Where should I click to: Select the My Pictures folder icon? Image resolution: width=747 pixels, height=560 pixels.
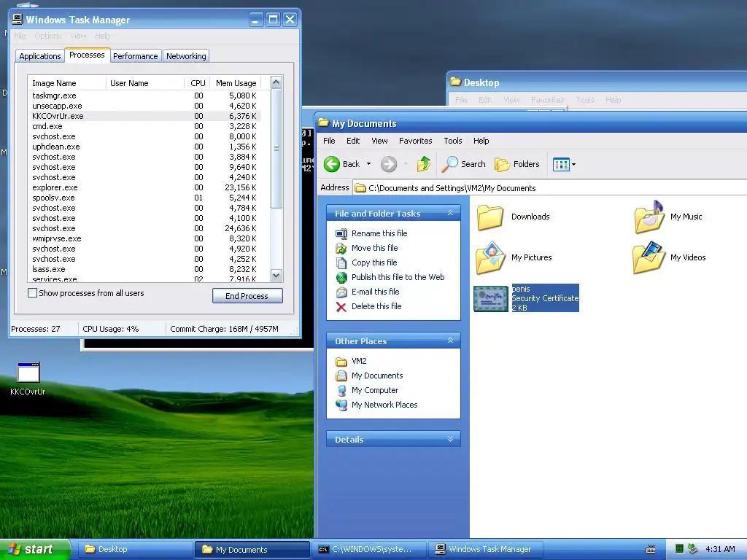point(490,257)
